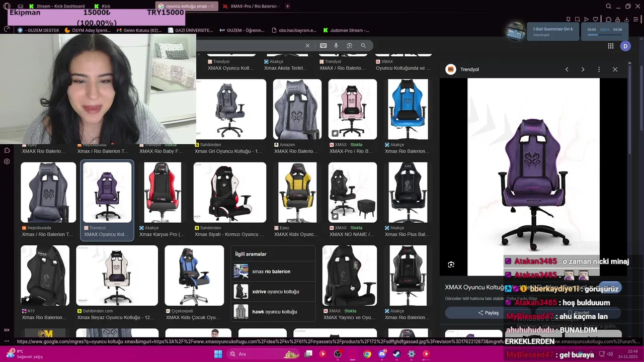Viewport: 644px width, 362px height.
Task: Start voice search with the microphone
Action: tap(336, 45)
